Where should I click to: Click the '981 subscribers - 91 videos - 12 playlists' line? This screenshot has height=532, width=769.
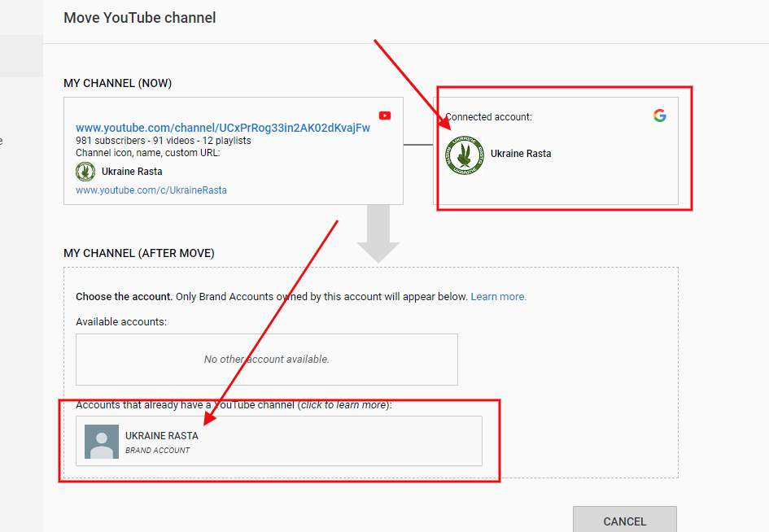pyautogui.click(x=164, y=141)
